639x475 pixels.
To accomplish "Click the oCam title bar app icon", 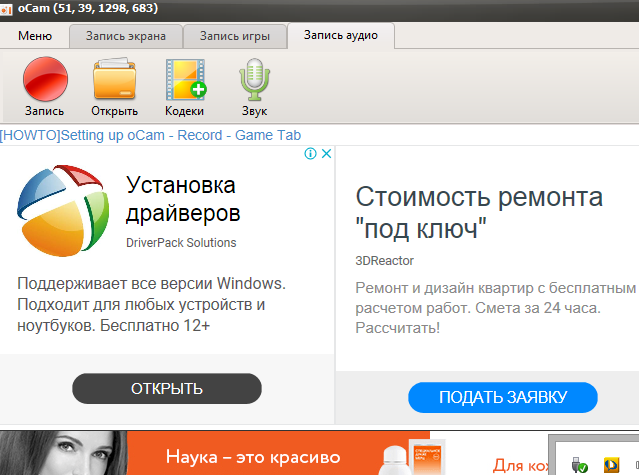I will point(7,9).
